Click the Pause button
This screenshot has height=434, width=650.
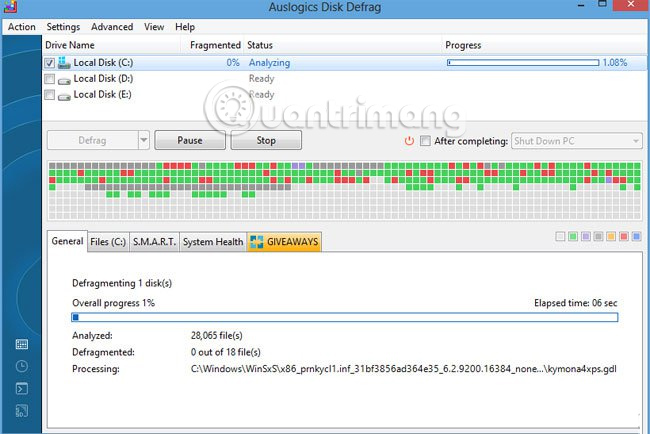[x=190, y=140]
